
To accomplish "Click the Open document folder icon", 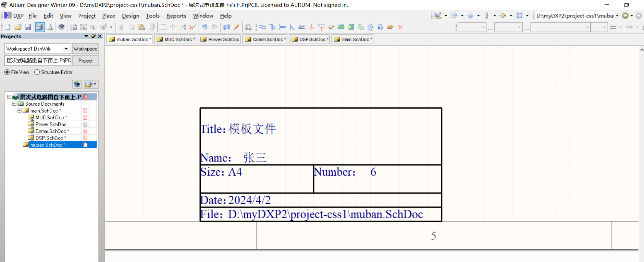I will pyautogui.click(x=18, y=27).
